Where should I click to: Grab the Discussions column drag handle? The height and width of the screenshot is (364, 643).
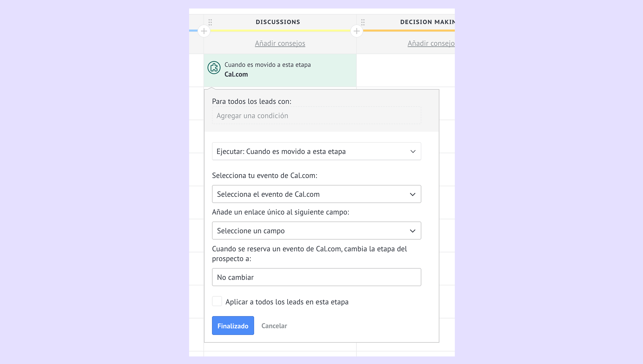[210, 22]
